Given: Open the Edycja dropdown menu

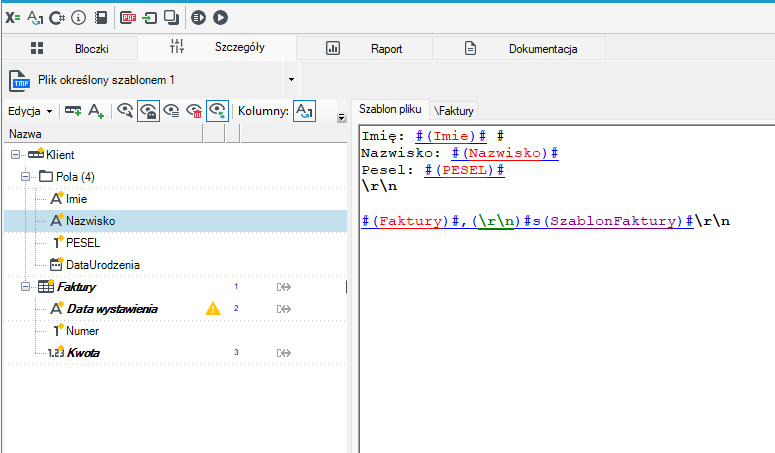Looking at the screenshot, I should tap(30, 111).
